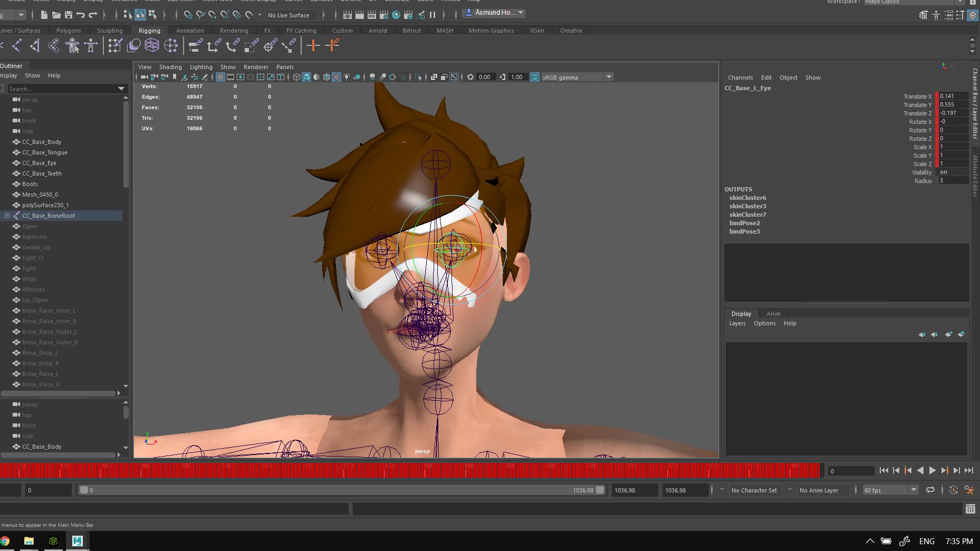Click the Set Key orange plus icon

pyautogui.click(x=313, y=46)
